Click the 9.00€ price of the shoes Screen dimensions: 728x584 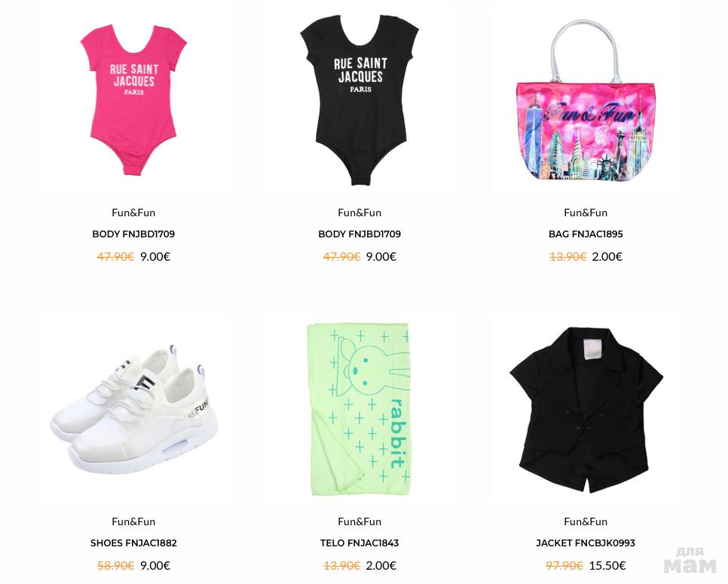click(155, 565)
